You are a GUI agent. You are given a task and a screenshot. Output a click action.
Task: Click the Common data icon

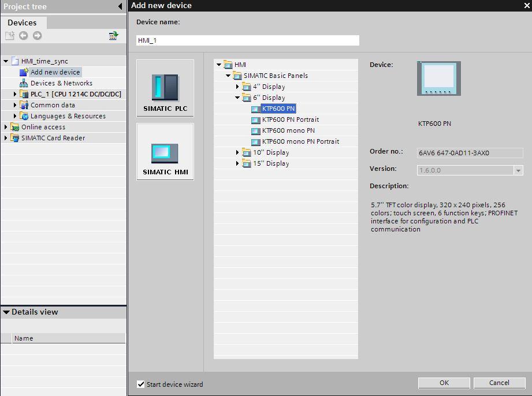coord(24,105)
